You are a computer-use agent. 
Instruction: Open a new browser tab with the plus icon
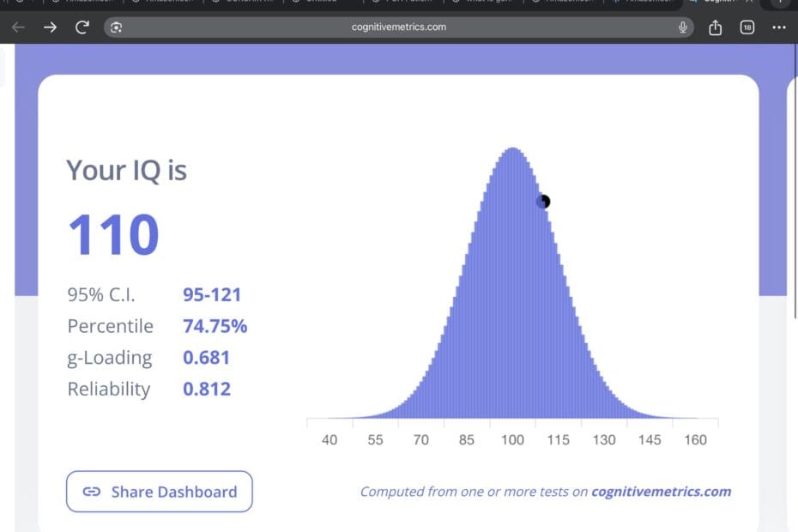coord(779,2)
